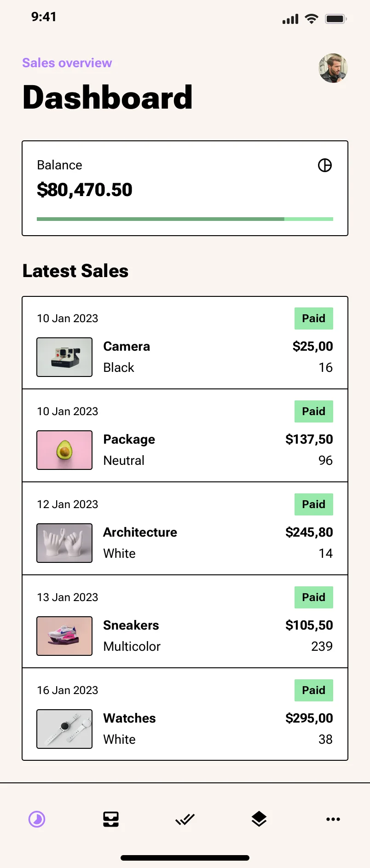Open the Sales overview section
Screen dimensions: 370x868
click(66, 63)
